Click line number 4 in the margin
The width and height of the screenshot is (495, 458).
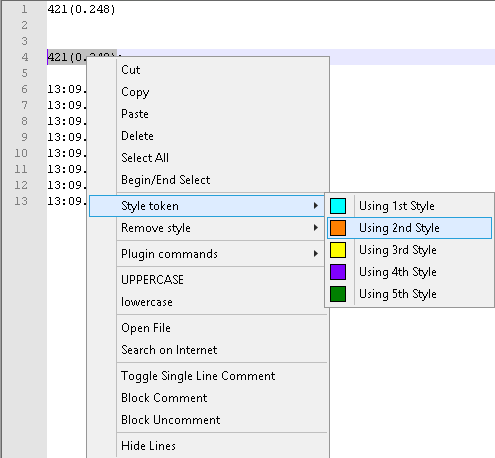click(24, 57)
